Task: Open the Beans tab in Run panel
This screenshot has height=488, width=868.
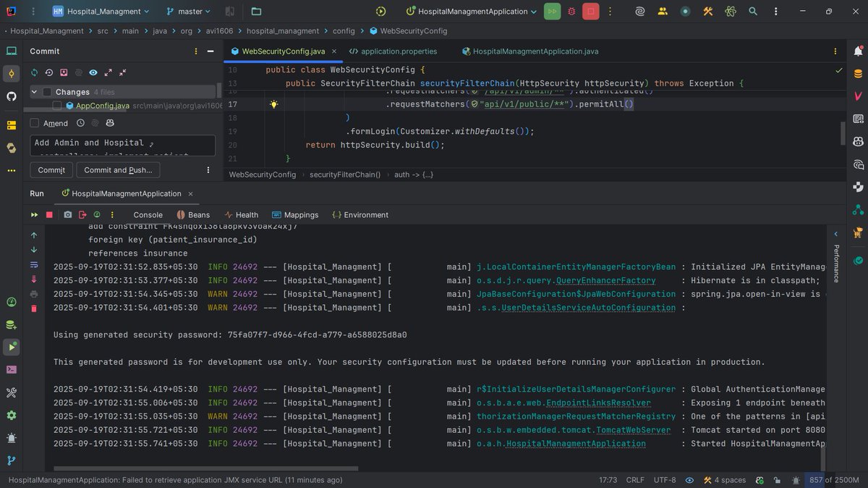Action: (193, 215)
